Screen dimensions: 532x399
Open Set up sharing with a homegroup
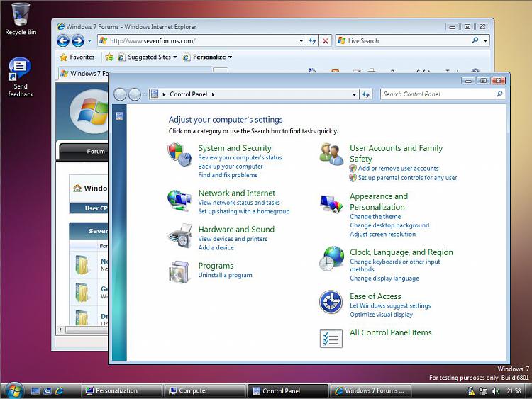coord(244,211)
